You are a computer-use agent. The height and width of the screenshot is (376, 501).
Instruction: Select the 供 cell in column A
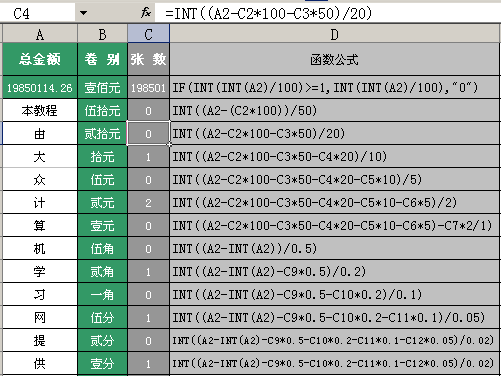pyautogui.click(x=40, y=363)
